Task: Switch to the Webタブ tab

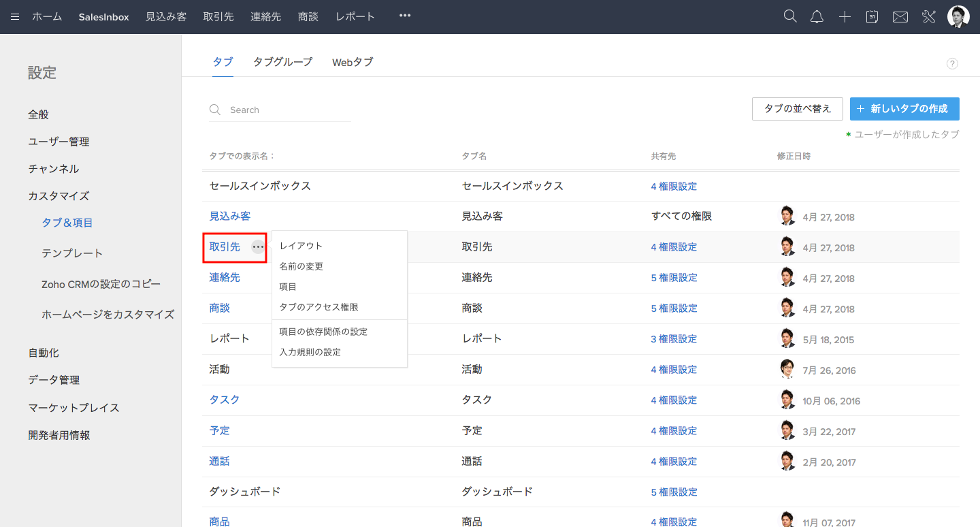Action: point(353,62)
